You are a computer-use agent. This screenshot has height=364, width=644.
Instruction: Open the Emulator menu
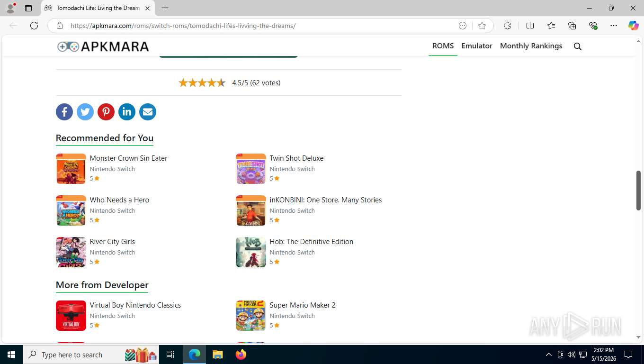pyautogui.click(x=477, y=46)
